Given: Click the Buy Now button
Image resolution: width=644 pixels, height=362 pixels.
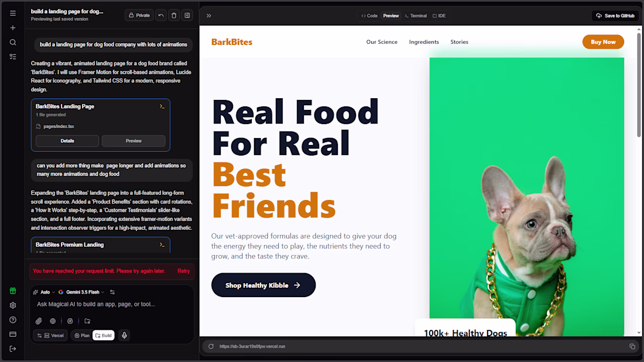Looking at the screenshot, I should tap(603, 42).
